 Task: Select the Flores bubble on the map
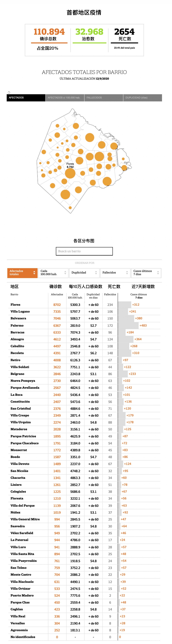tap(70, 173)
